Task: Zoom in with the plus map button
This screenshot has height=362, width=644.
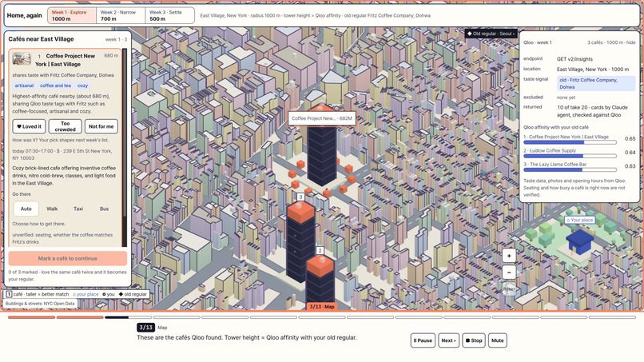Action: [509, 256]
